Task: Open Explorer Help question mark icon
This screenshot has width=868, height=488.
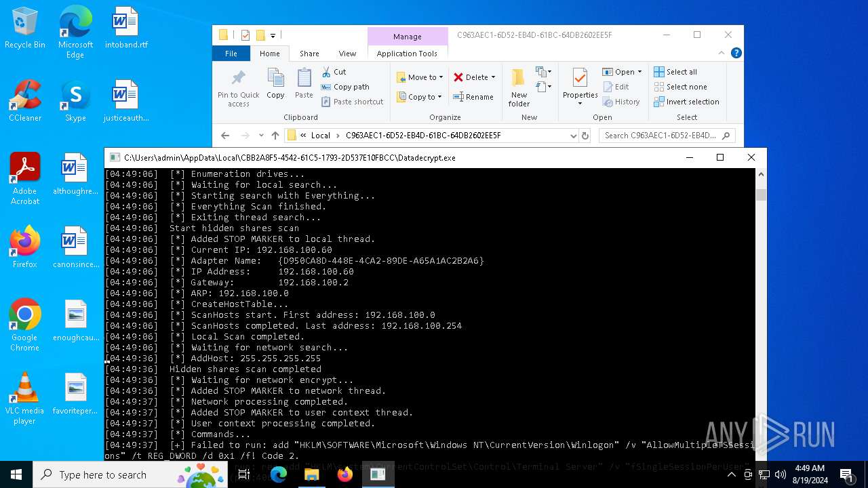Action: (736, 54)
